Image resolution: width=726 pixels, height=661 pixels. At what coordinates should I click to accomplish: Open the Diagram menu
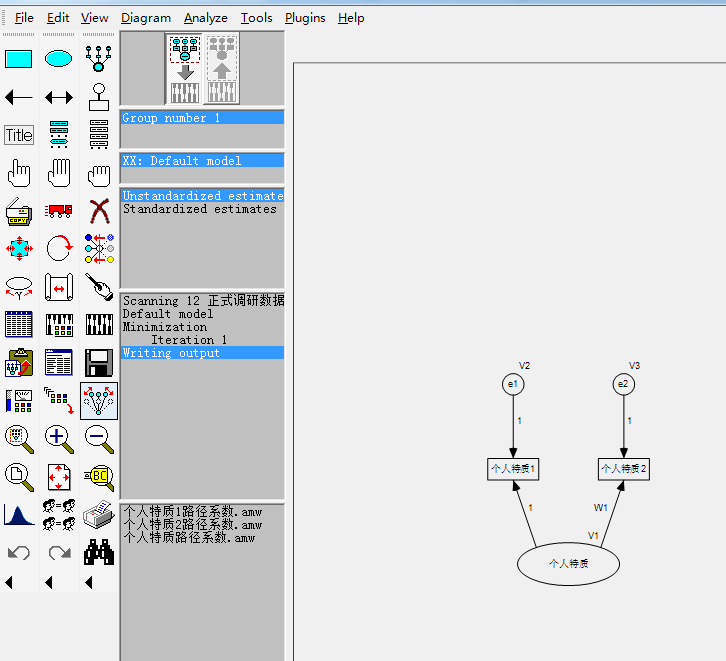coord(146,18)
